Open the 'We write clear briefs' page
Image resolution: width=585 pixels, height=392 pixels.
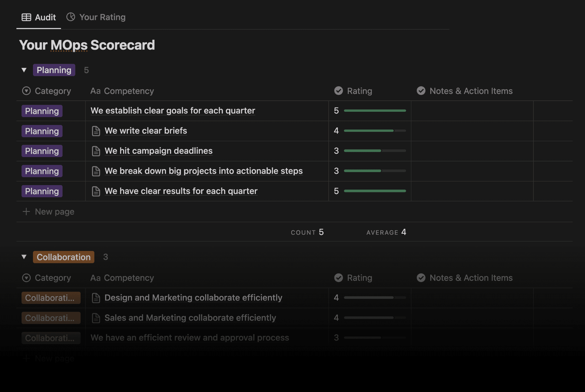pyautogui.click(x=146, y=131)
